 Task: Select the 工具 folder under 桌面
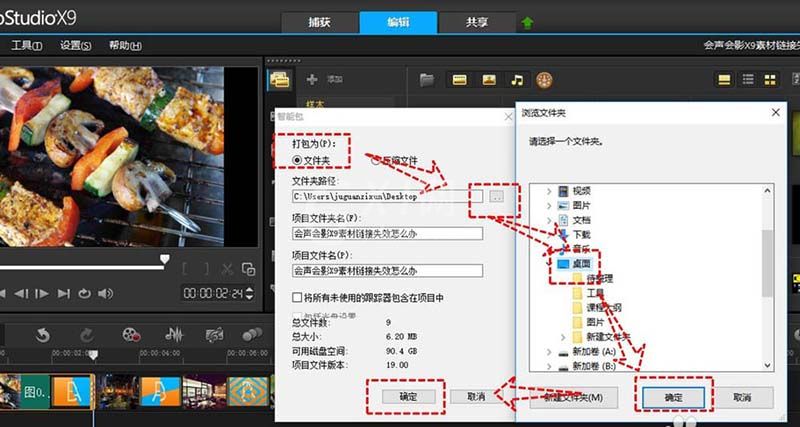[x=595, y=293]
